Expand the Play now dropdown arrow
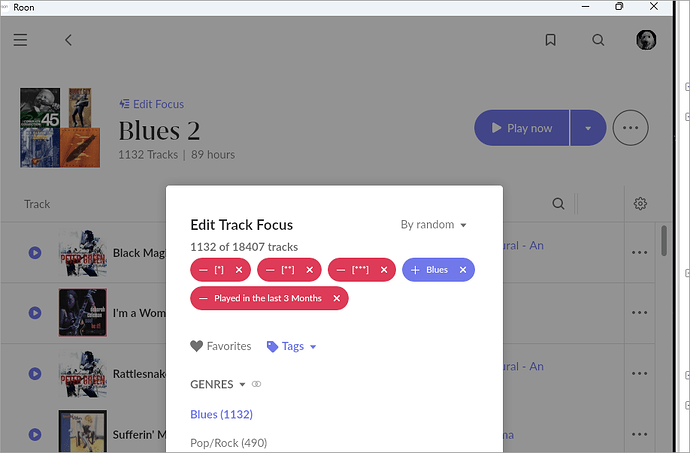 tap(588, 128)
